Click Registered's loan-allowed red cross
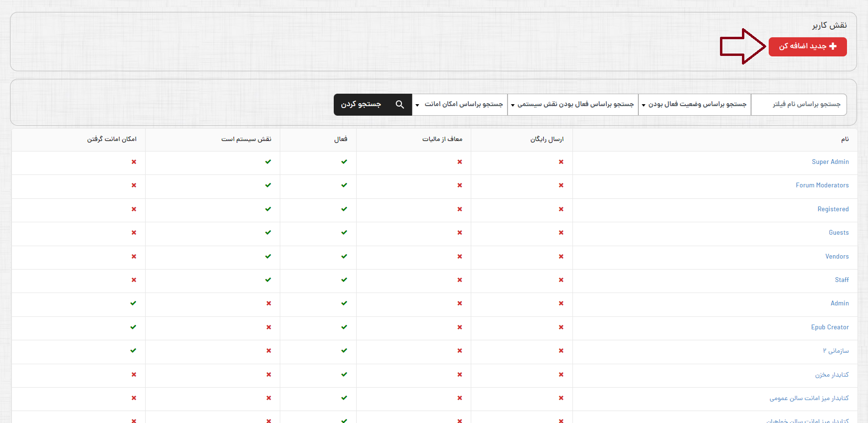This screenshot has height=423, width=868. click(x=134, y=209)
